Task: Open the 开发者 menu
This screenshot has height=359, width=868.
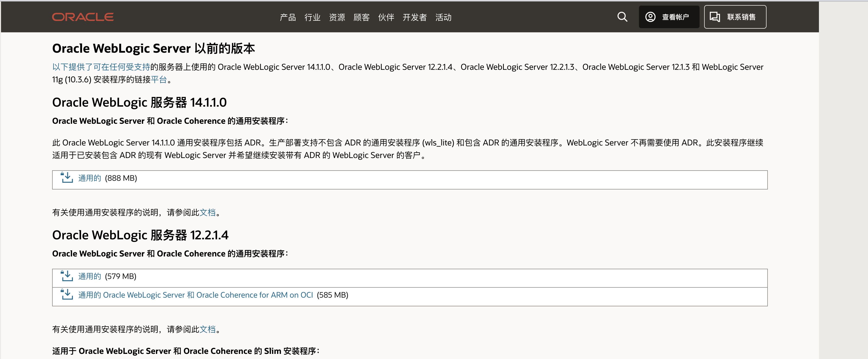Action: pos(415,17)
